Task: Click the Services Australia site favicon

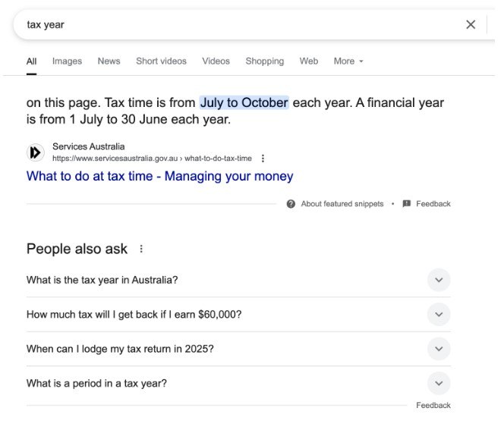Action: (x=36, y=152)
